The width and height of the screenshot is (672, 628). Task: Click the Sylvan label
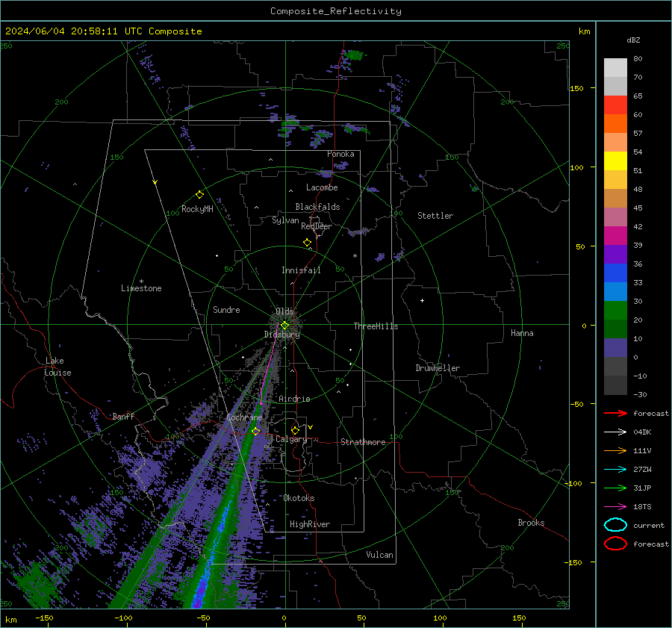[285, 220]
